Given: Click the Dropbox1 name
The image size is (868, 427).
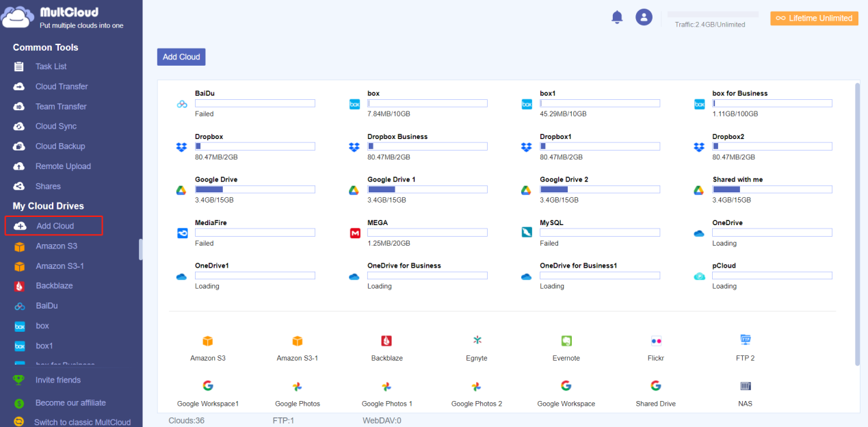Looking at the screenshot, I should [555, 137].
